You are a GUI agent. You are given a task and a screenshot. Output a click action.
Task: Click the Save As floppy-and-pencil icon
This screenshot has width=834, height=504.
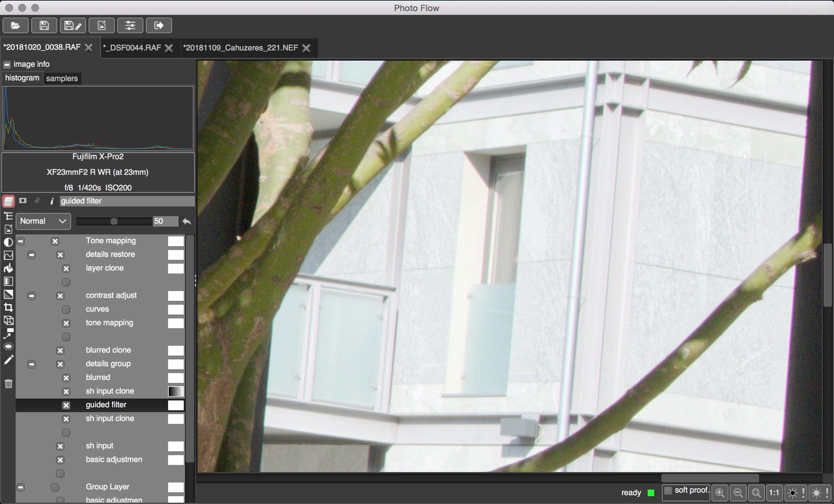pyautogui.click(x=73, y=25)
